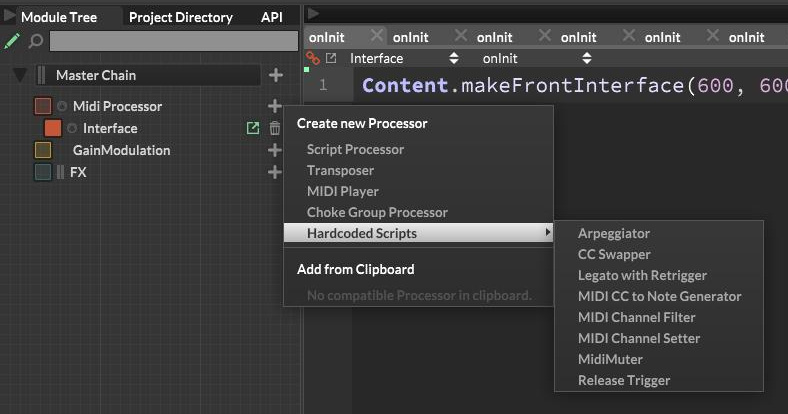788x414 pixels.
Task: Click the plus icon beside GainModulation
Action: coord(275,150)
